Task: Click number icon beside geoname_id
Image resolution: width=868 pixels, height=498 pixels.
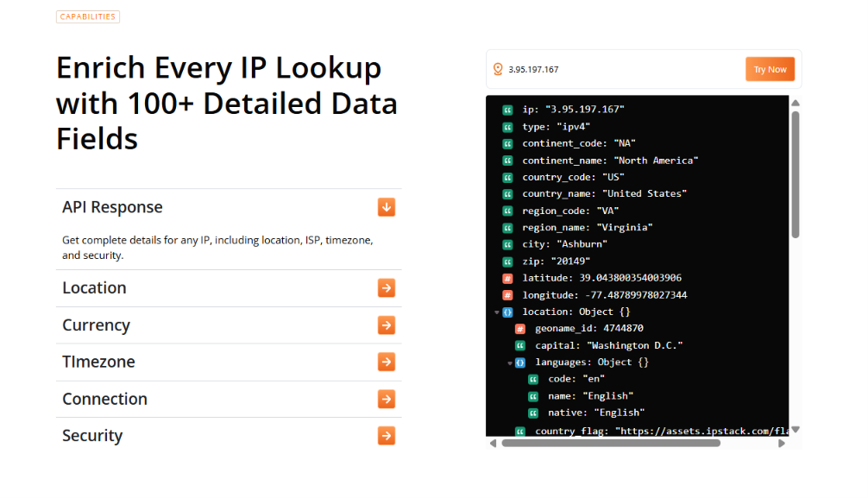Action: [x=520, y=329]
